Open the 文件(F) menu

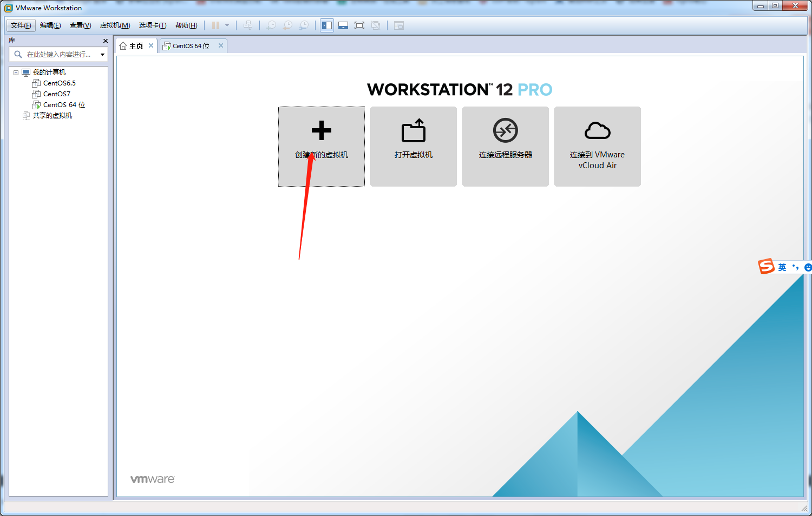(21, 25)
